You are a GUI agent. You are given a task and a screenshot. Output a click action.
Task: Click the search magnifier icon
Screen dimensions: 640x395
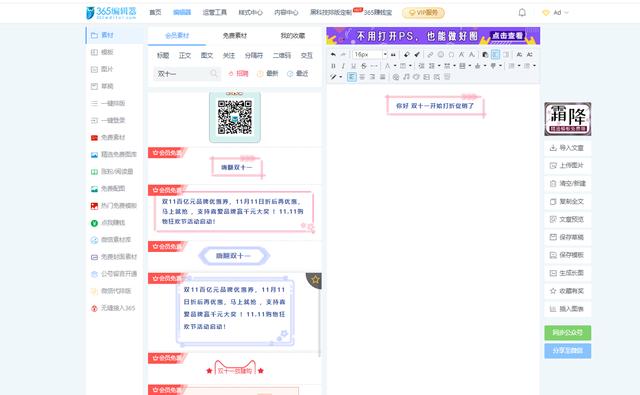click(x=214, y=73)
